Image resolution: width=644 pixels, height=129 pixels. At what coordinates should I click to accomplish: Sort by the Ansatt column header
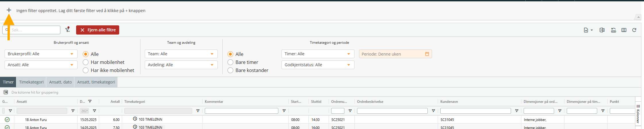click(22, 102)
